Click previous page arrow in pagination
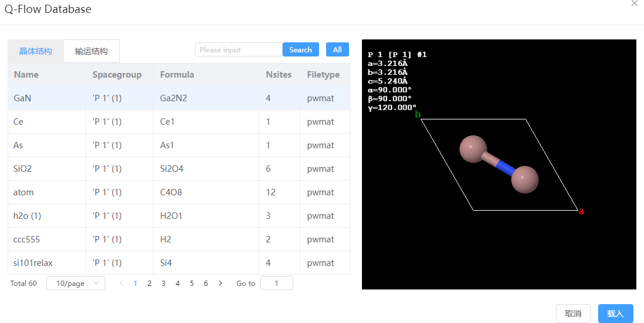 tap(121, 283)
